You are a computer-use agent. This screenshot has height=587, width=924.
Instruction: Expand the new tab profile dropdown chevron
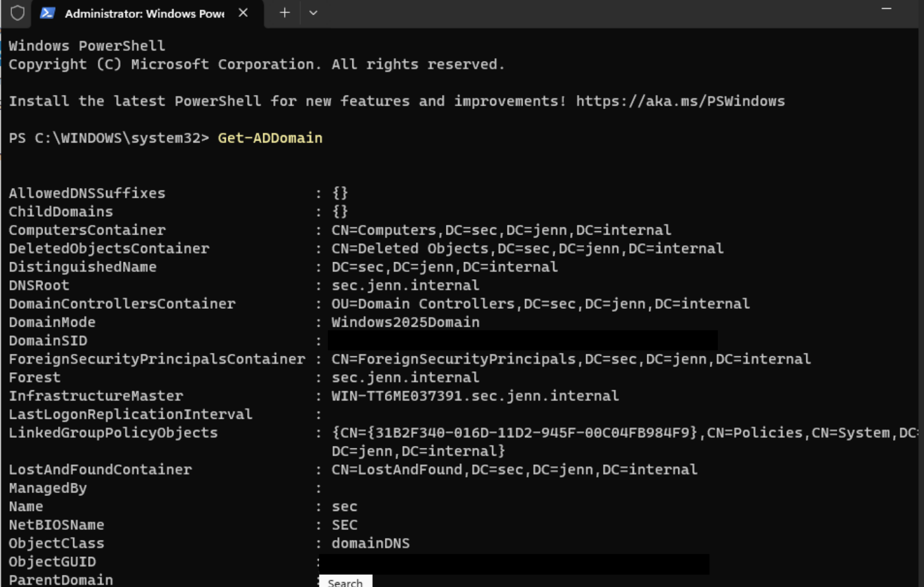313,13
